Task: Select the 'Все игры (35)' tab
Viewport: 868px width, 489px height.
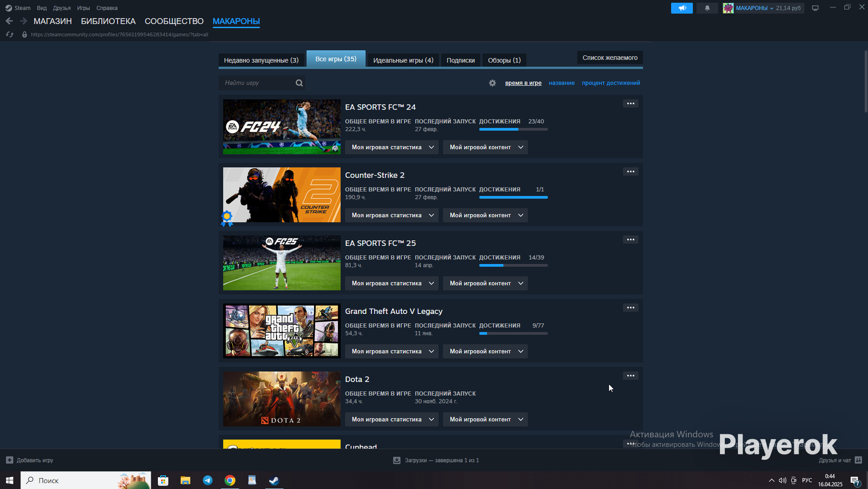Action: (x=336, y=59)
